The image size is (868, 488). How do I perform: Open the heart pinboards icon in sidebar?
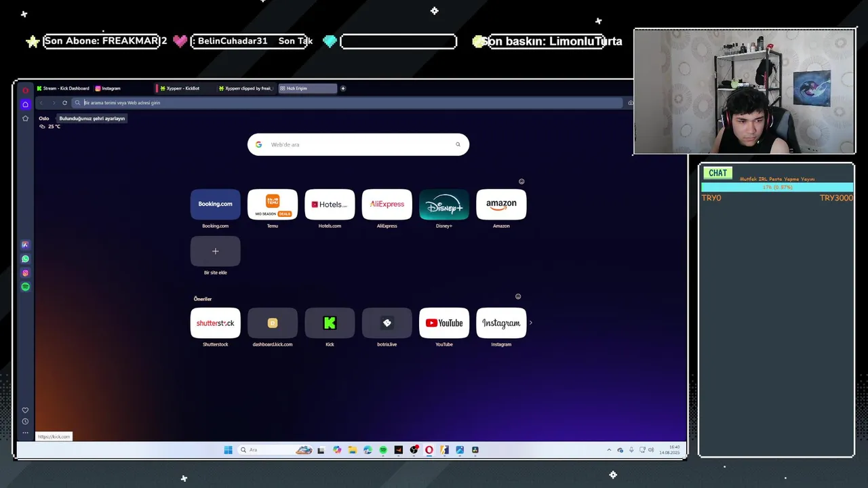[25, 410]
